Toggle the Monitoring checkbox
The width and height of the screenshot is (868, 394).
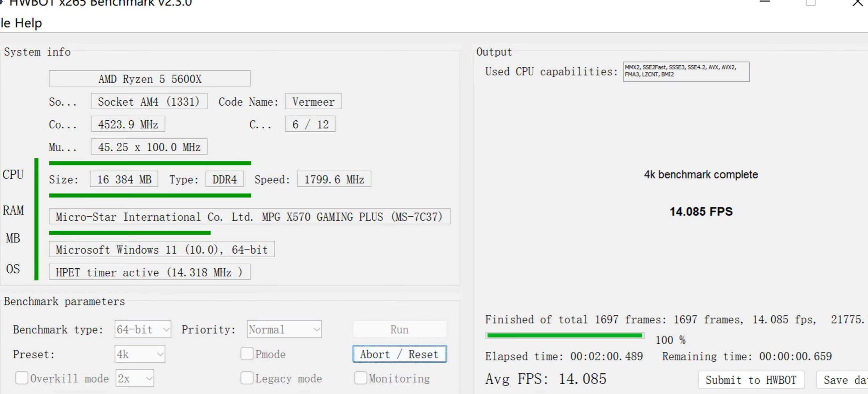[361, 378]
